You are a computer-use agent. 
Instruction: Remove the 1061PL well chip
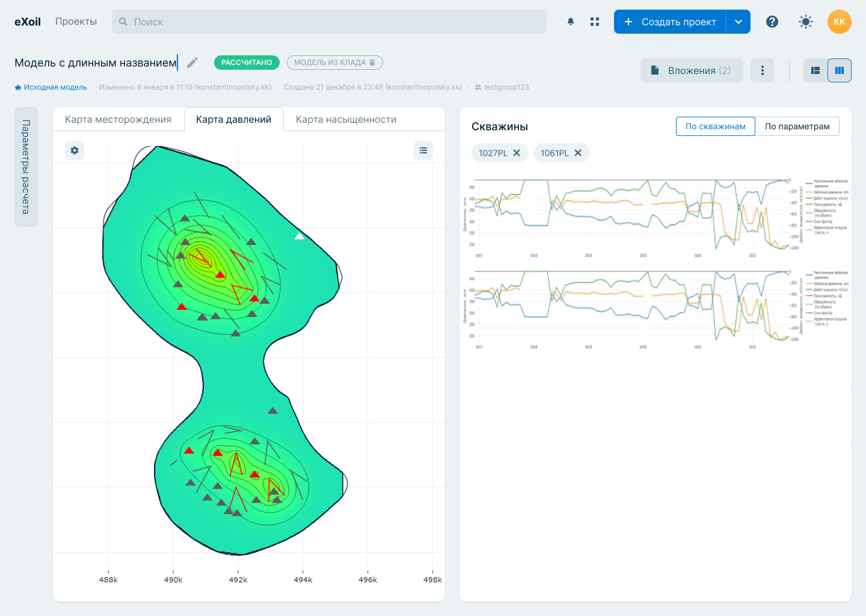tap(578, 153)
